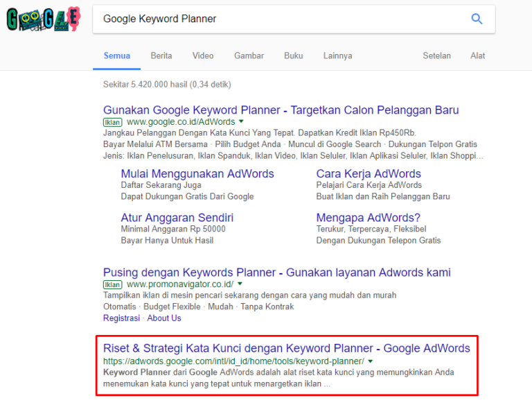Switch to the Video tab
The width and height of the screenshot is (532, 405).
203,55
